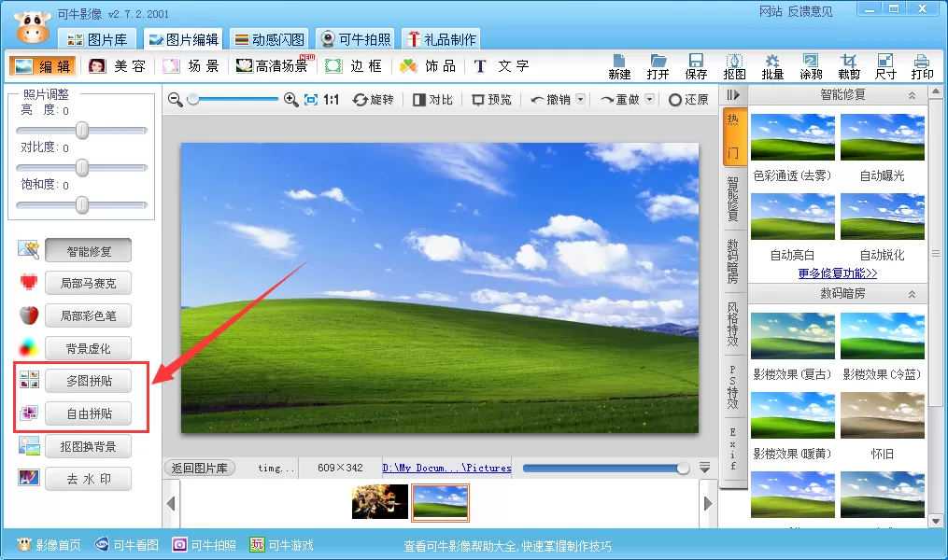Click the 背景虚化 button

89,348
